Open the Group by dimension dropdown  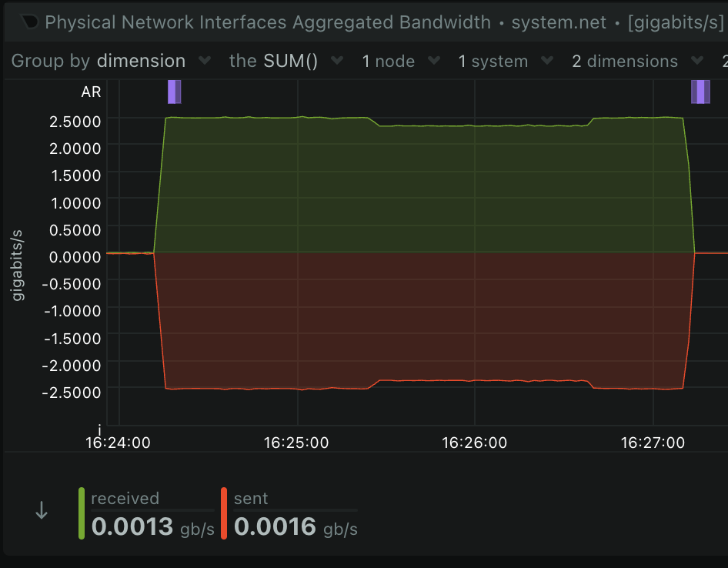[111, 61]
